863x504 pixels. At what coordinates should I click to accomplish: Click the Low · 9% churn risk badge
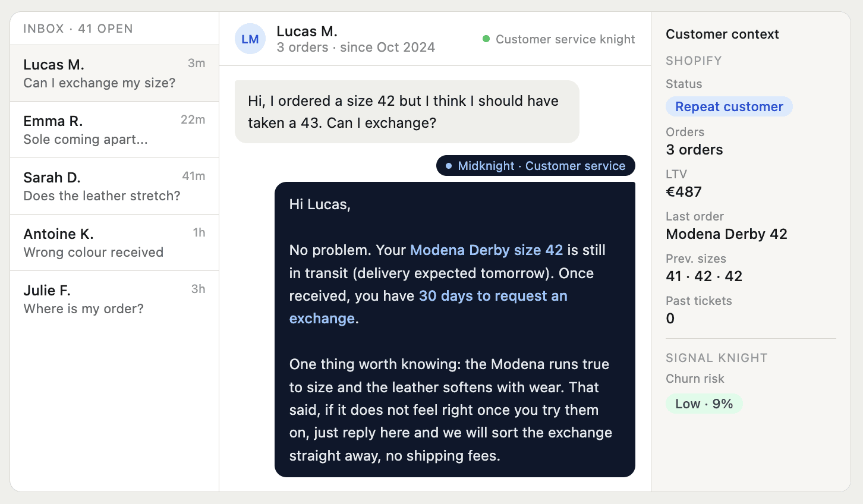[x=704, y=404]
